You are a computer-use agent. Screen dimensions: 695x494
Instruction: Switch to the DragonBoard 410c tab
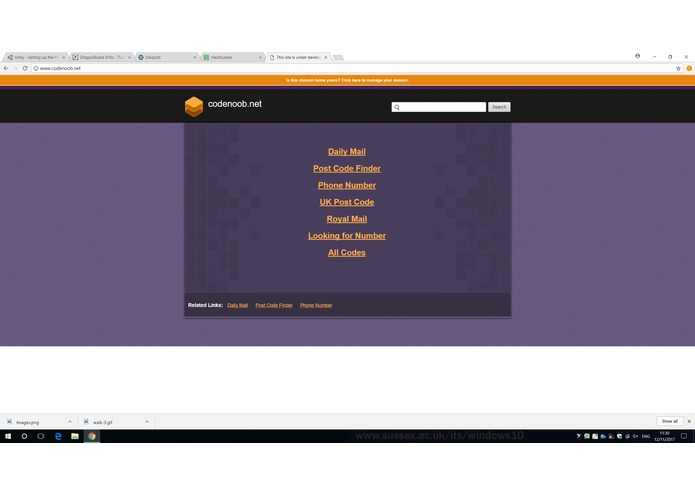click(x=101, y=58)
